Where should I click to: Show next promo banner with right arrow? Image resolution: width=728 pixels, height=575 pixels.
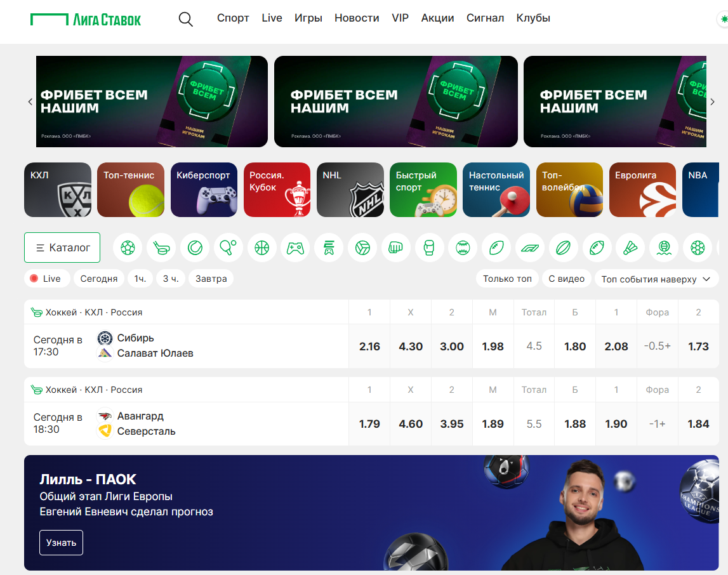[x=713, y=102]
